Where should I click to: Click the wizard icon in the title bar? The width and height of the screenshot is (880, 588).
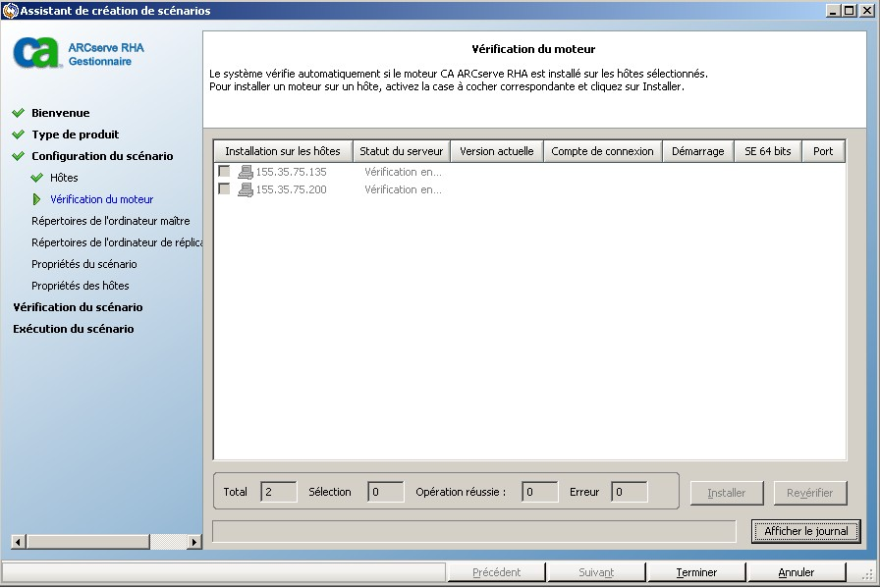coord(9,10)
